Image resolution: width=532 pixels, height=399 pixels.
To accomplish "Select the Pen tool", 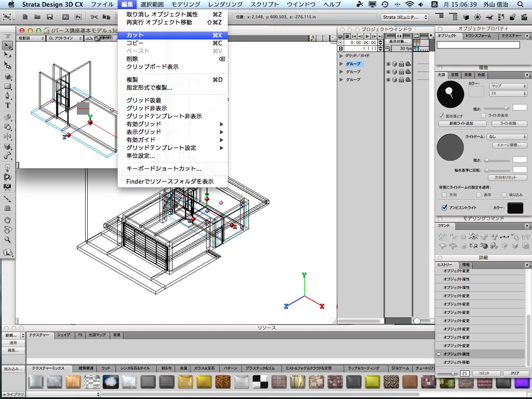I will [x=7, y=96].
